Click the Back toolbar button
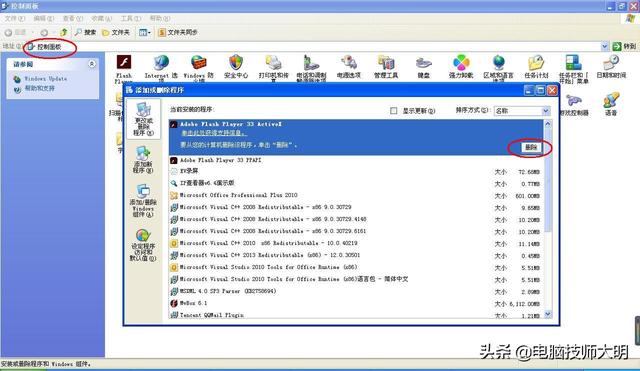This screenshot has width=640, height=371. click(x=16, y=32)
